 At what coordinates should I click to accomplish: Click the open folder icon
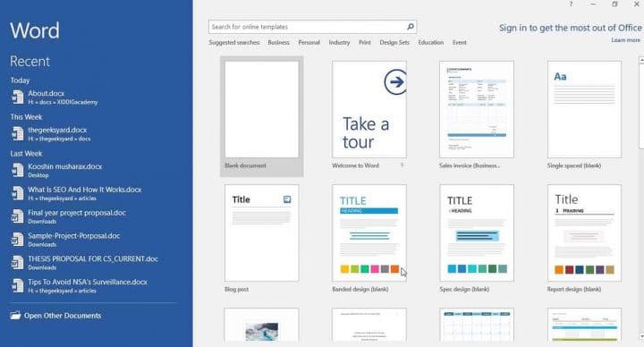15,316
